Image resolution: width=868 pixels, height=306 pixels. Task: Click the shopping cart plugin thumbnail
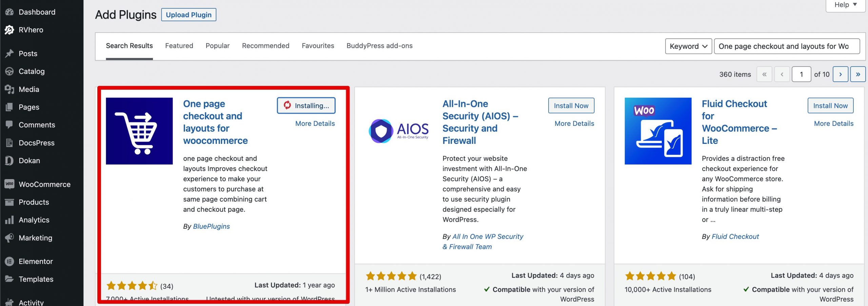[x=139, y=131]
